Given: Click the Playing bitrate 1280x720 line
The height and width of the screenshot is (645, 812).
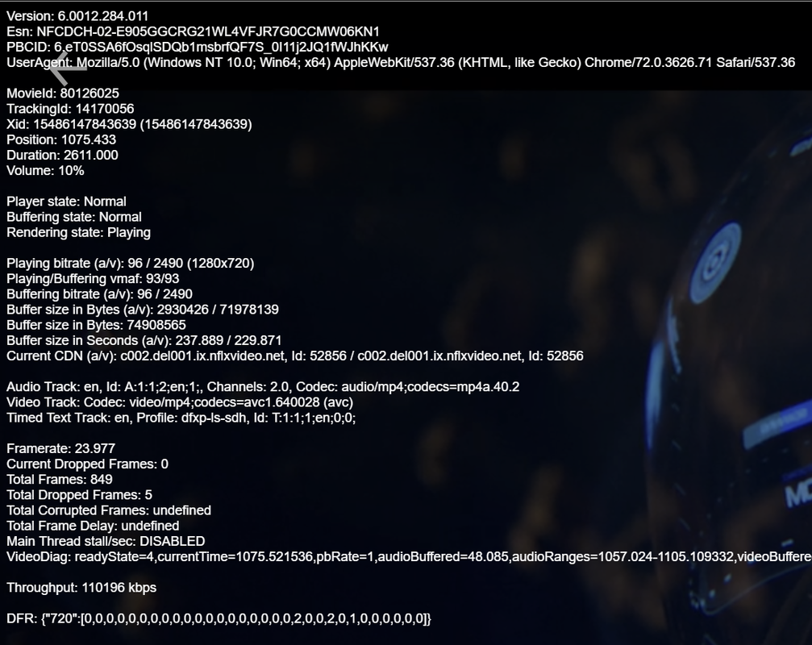Looking at the screenshot, I should (130, 264).
